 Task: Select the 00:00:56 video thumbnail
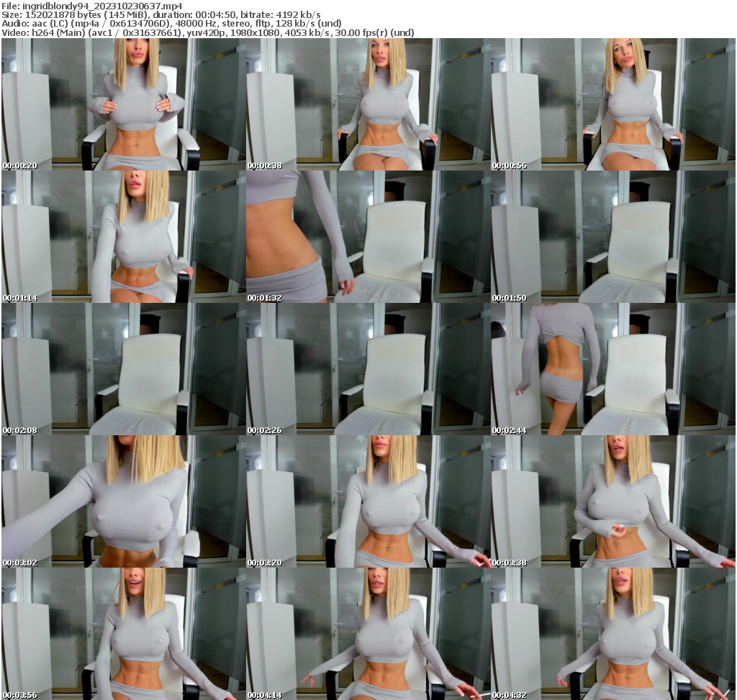click(x=613, y=104)
